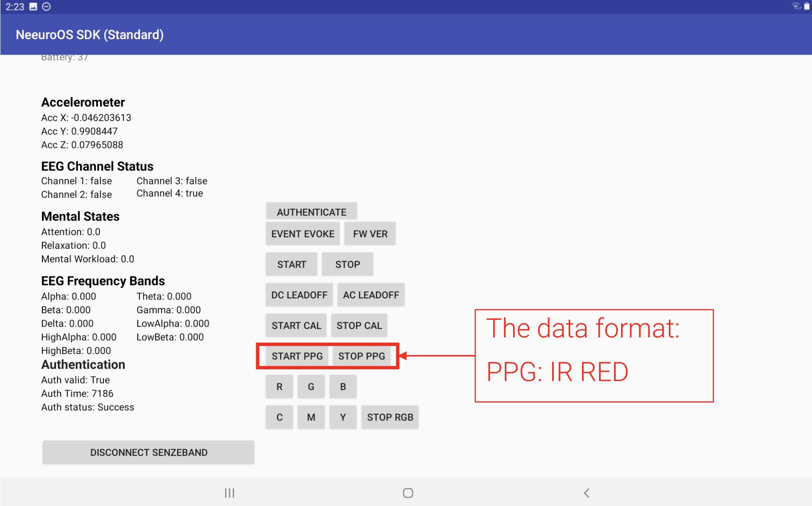This screenshot has width=812, height=506.
Task: Stop PPG data capture
Action: 362,356
